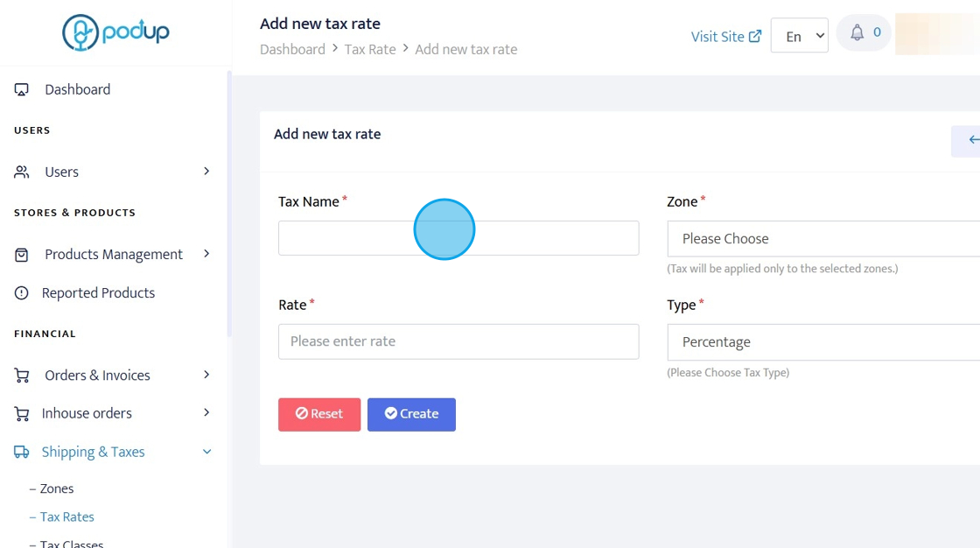Open Zones in the sidebar
Screen dimensions: 980x548
coord(57,489)
